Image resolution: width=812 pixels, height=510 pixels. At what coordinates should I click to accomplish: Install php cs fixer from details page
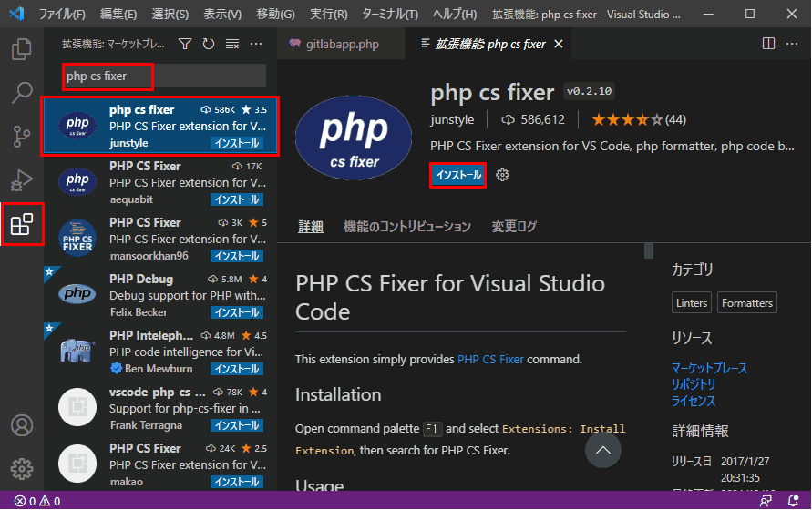click(457, 175)
